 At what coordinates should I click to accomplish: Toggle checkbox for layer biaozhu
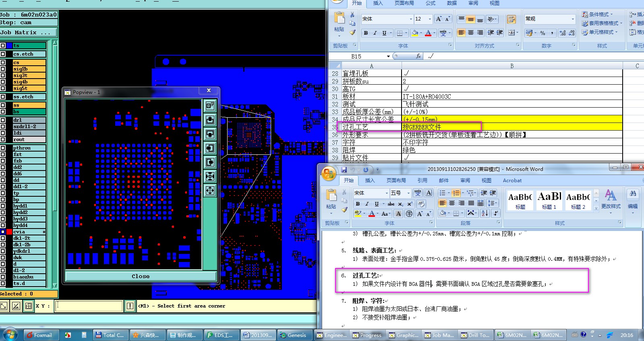[3, 277]
